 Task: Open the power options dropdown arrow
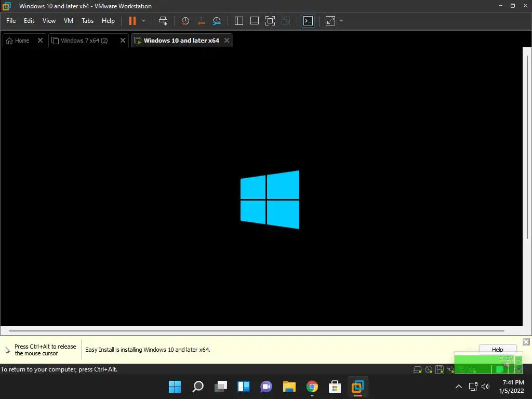(143, 21)
